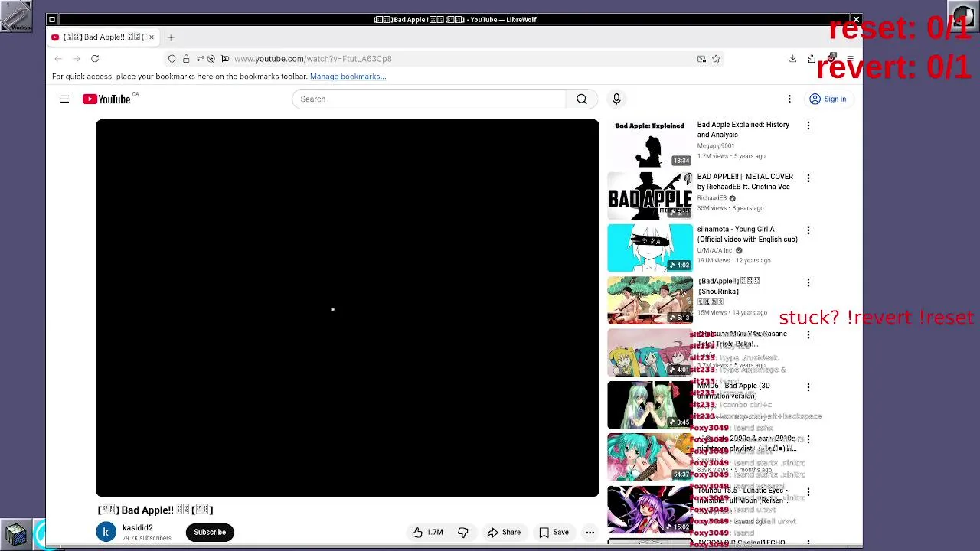Viewport: 980px width, 551px height.
Task: Open Bad Apple Explained thumbnail
Action: (x=650, y=143)
